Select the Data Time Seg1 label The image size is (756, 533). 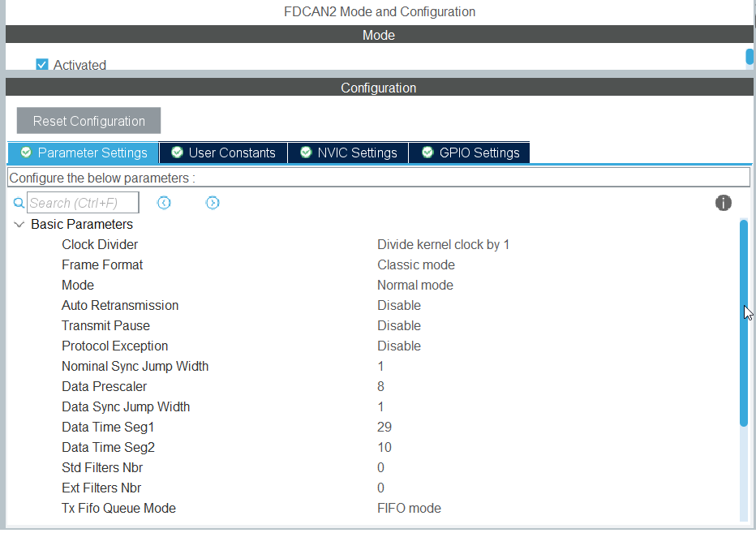108,427
